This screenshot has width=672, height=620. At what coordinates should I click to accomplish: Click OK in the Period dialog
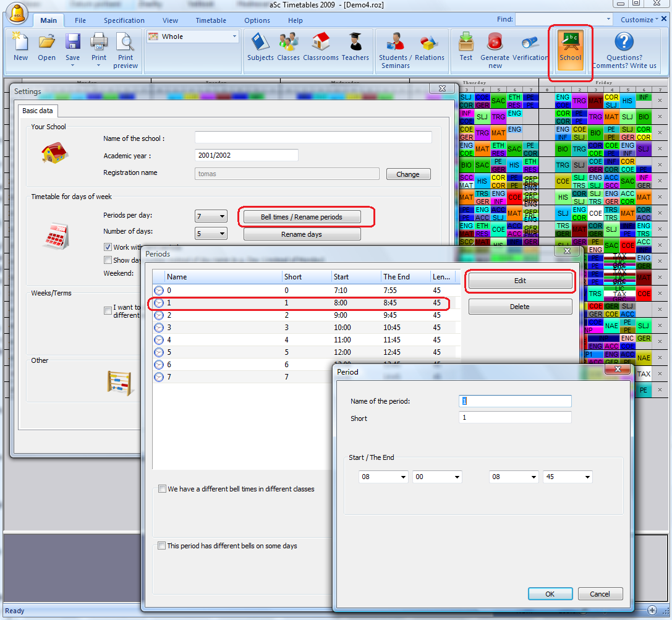coord(550,594)
